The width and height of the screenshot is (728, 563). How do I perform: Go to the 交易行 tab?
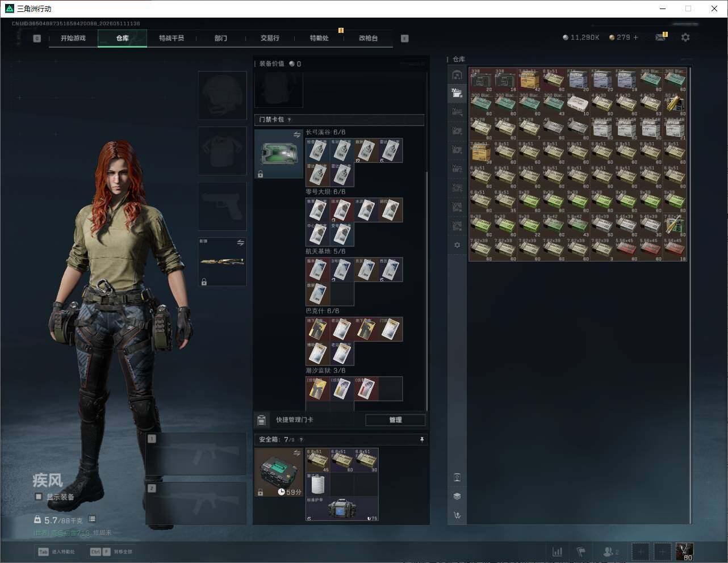(x=270, y=38)
